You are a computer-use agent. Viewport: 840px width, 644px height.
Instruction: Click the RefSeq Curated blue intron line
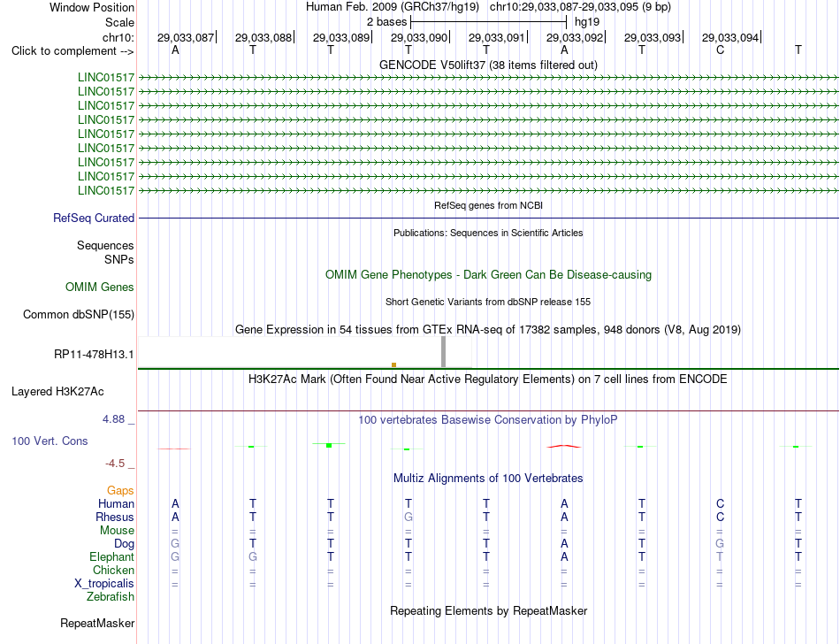tap(488, 218)
